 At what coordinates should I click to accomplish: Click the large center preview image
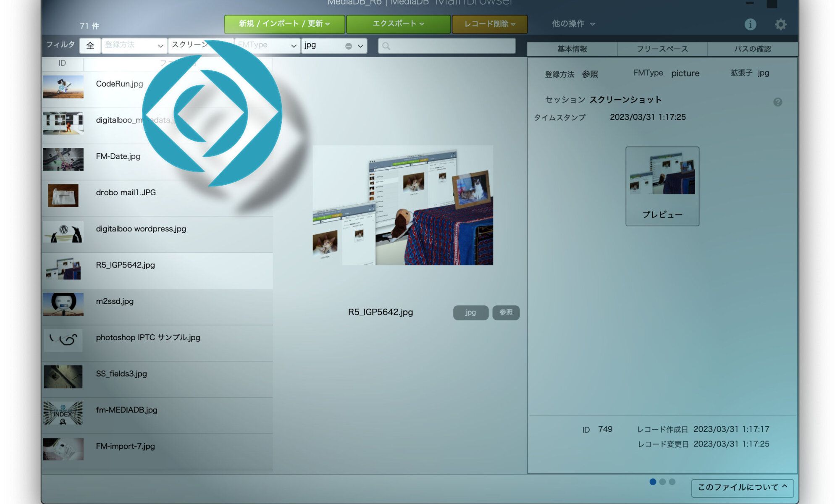tap(403, 205)
